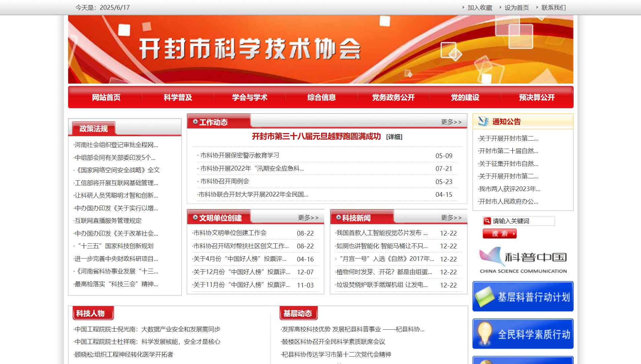Open the 科普中国 logo link
The width and height of the screenshot is (641, 364).
[x=523, y=260]
